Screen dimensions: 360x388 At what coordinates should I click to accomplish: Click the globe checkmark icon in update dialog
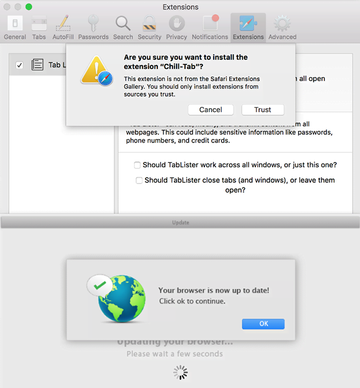(x=117, y=298)
